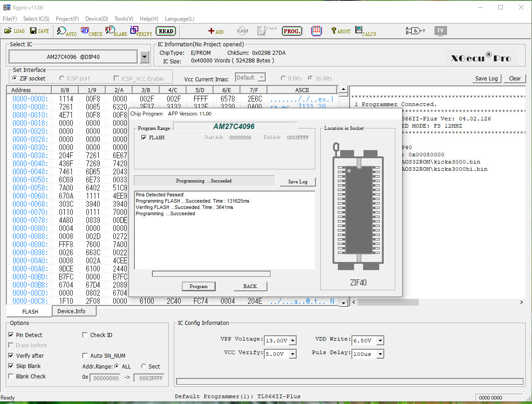532x404 pixels.
Task: Enable the Auto SN_NUM checkbox
Action: pos(85,355)
